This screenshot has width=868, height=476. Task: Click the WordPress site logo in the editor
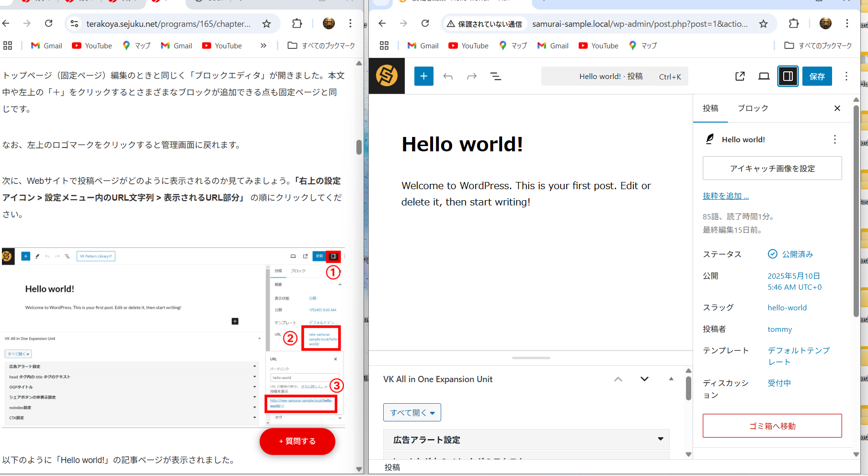click(x=387, y=76)
